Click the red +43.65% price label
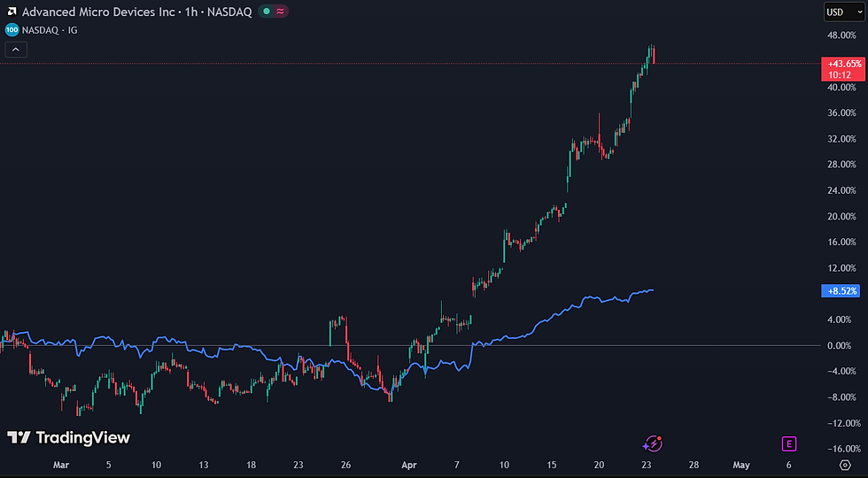The image size is (868, 478). pos(844,65)
